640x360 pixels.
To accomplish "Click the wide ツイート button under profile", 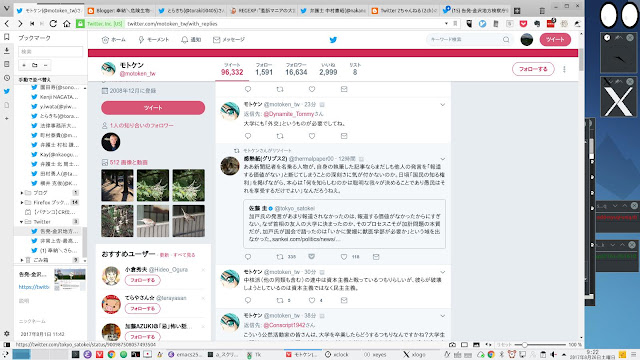I will (x=153, y=108).
